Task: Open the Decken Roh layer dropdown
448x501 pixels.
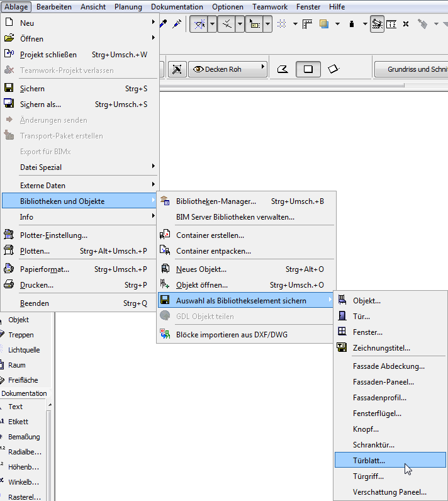Action: point(228,69)
